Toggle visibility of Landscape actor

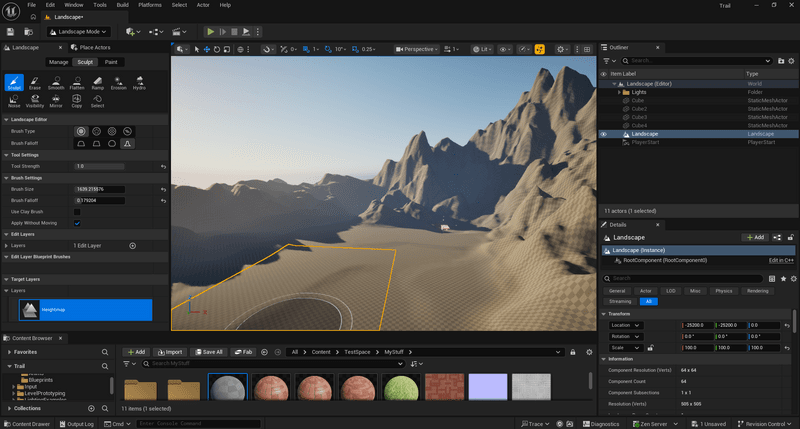pos(604,134)
